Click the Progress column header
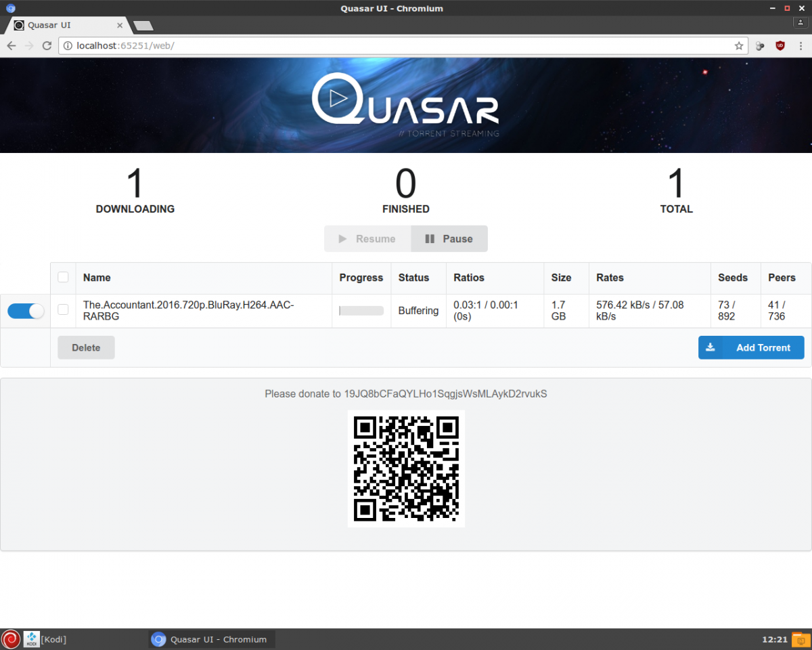This screenshot has width=812, height=650. [x=361, y=278]
